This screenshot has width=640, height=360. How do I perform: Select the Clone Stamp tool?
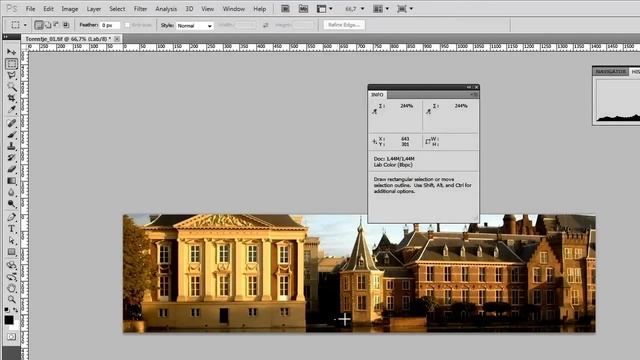coord(11,146)
